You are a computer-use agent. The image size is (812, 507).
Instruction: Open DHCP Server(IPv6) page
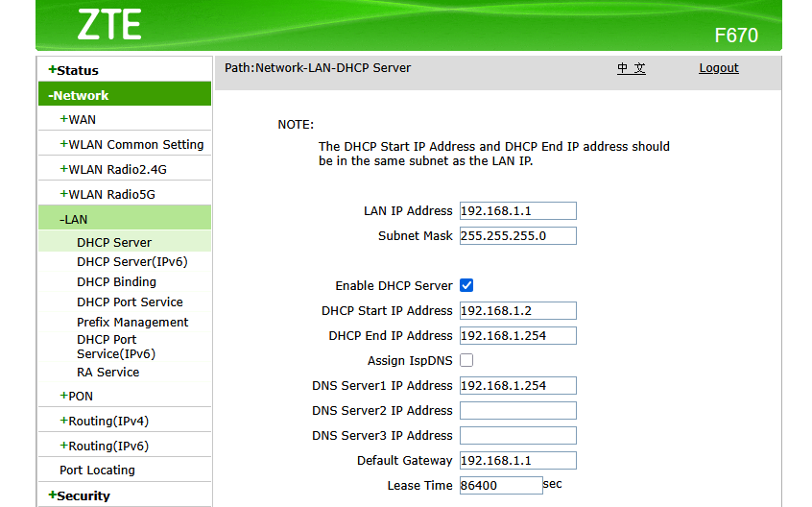point(131,261)
